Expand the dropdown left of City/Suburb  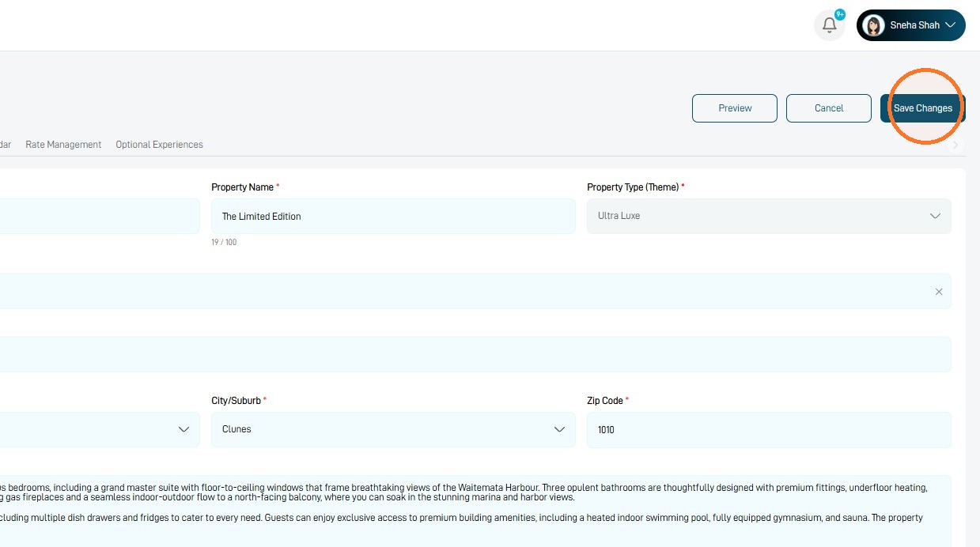click(100, 429)
